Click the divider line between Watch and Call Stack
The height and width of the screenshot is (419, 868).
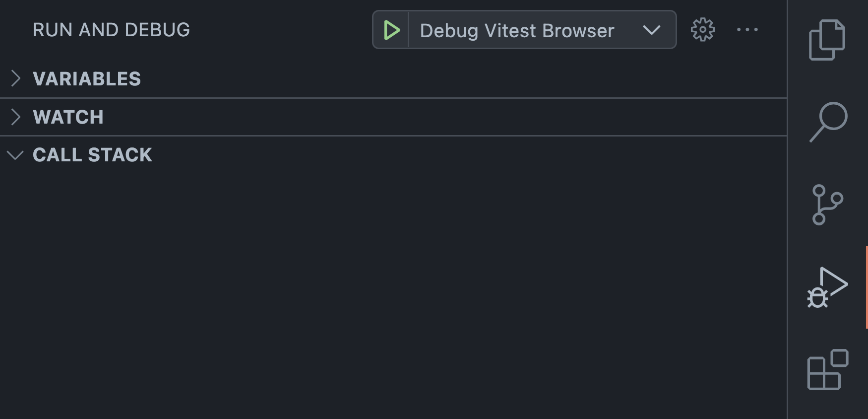pyautogui.click(x=392, y=136)
